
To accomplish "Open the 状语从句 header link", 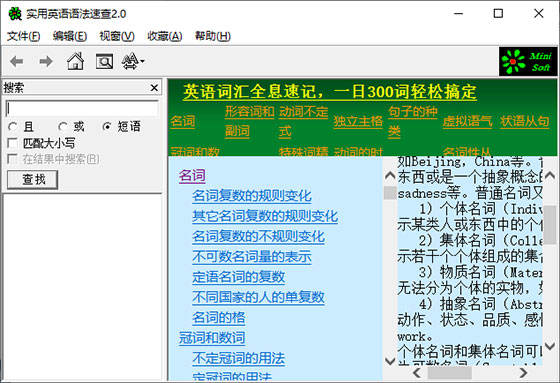I will coord(524,121).
